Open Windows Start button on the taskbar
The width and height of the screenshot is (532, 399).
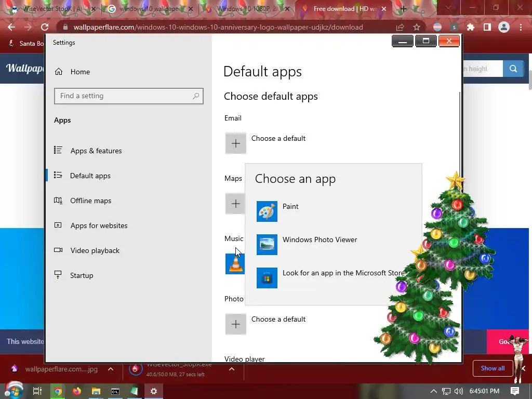(14, 391)
